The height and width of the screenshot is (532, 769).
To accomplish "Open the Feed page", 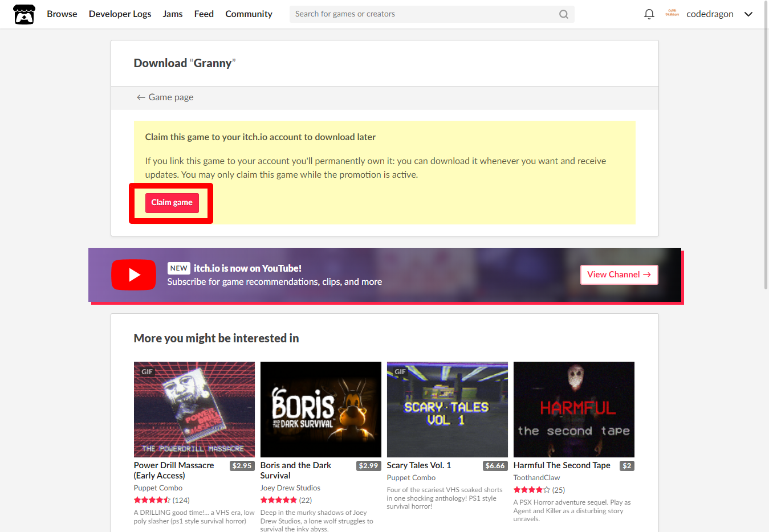I will pos(204,14).
